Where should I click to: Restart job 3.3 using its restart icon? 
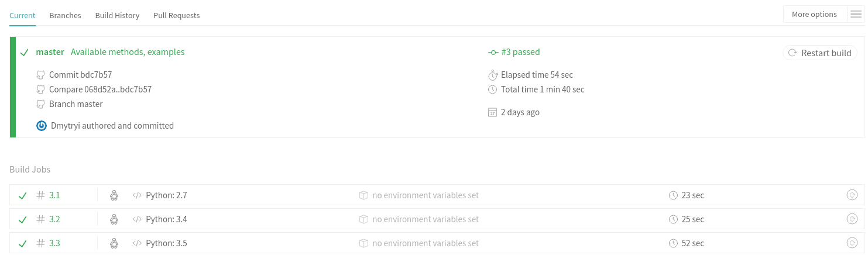click(852, 243)
